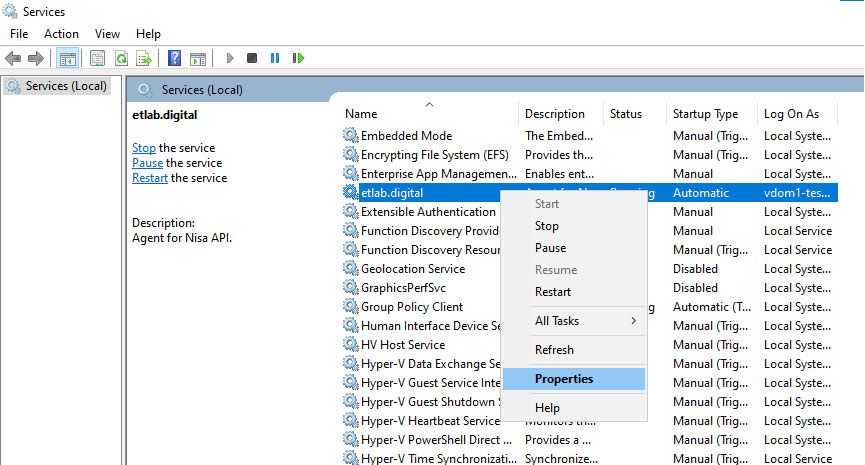Click the Back arrow in the toolbar

[13, 58]
